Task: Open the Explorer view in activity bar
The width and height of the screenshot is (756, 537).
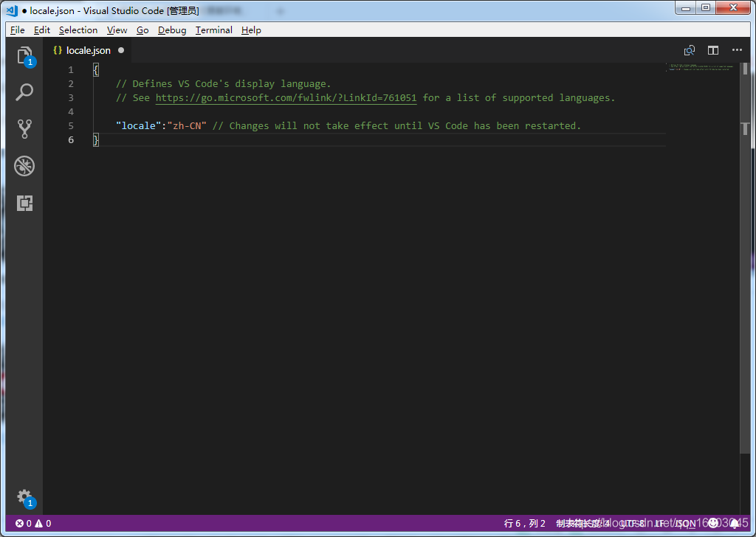Action: (x=24, y=56)
